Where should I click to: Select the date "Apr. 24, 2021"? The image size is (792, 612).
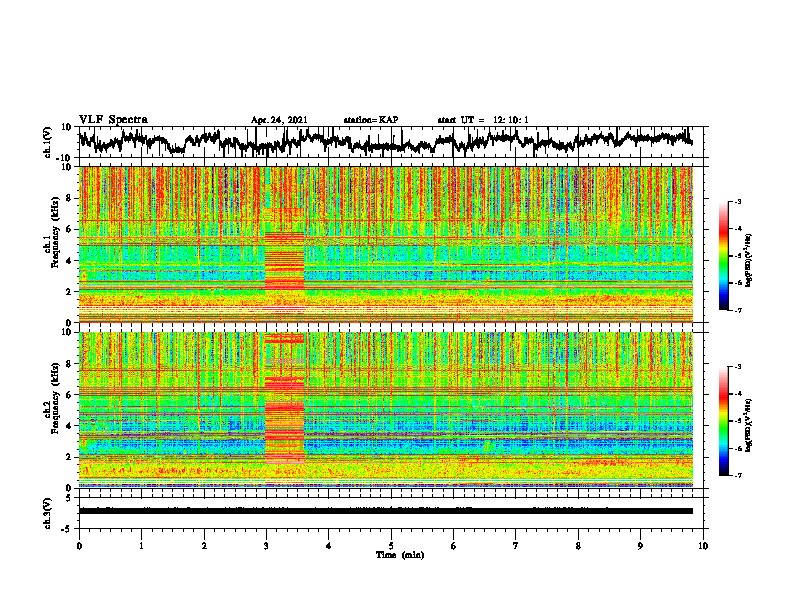click(x=279, y=120)
